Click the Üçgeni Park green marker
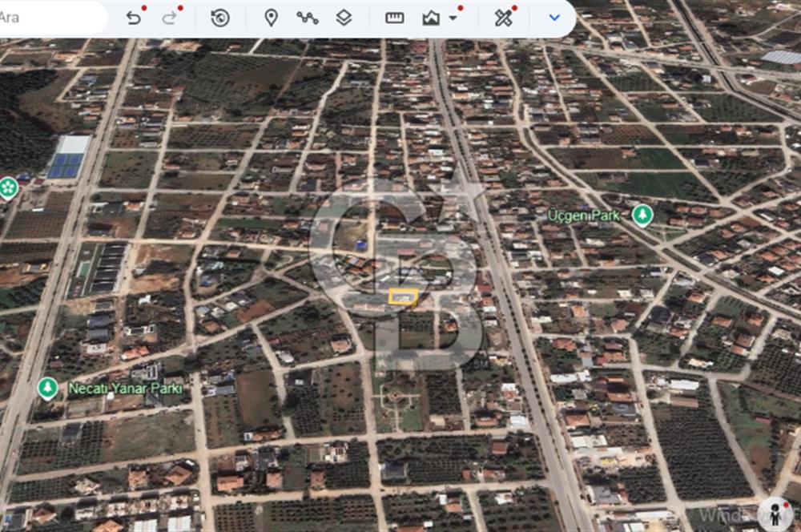The height and width of the screenshot is (532, 801). click(642, 215)
